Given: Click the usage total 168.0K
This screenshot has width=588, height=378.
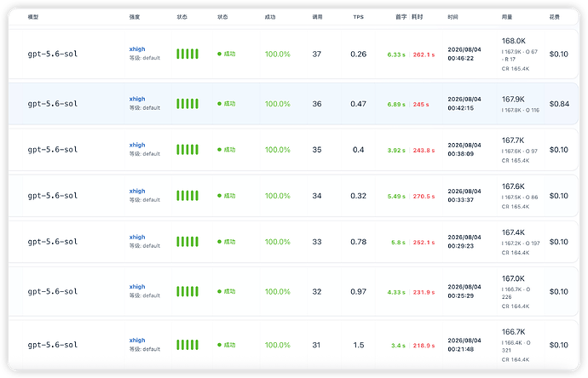Looking at the screenshot, I should (x=514, y=41).
